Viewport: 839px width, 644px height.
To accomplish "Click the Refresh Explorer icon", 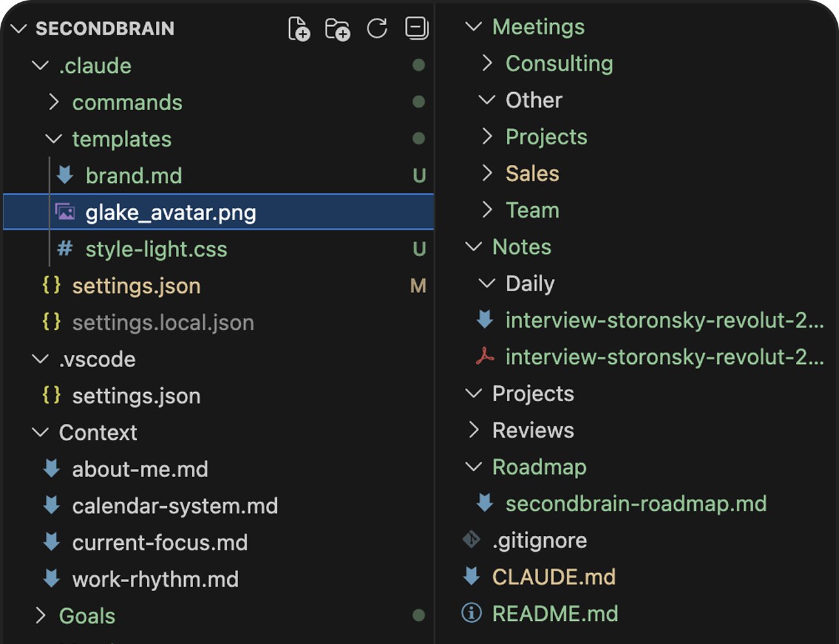I will tap(377, 28).
